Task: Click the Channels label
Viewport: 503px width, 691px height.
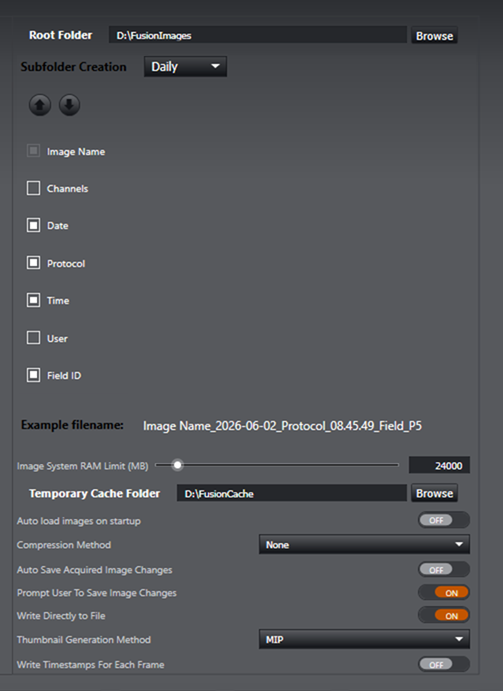Action: 67,189
